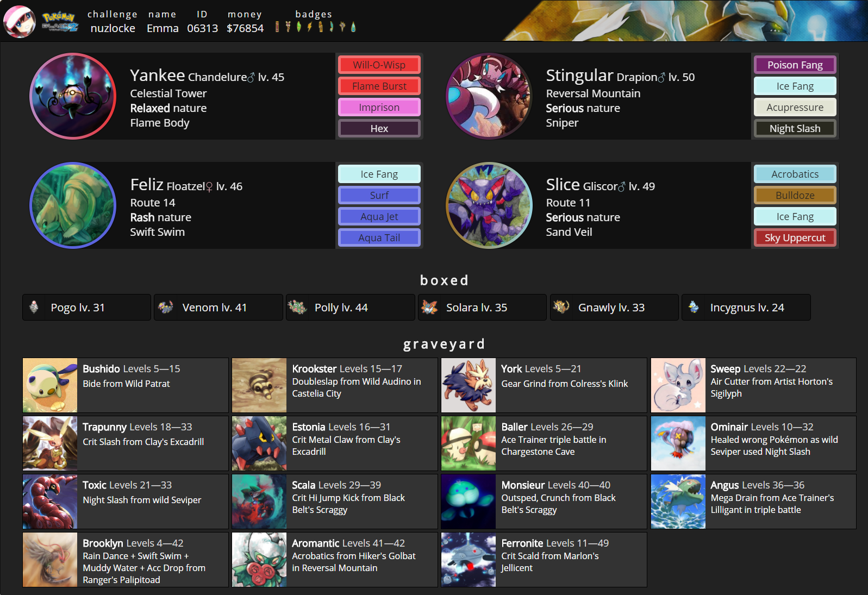Screen dimensions: 868x595
Task: Select Slice's Sky Uppercut move
Action: click(795, 238)
